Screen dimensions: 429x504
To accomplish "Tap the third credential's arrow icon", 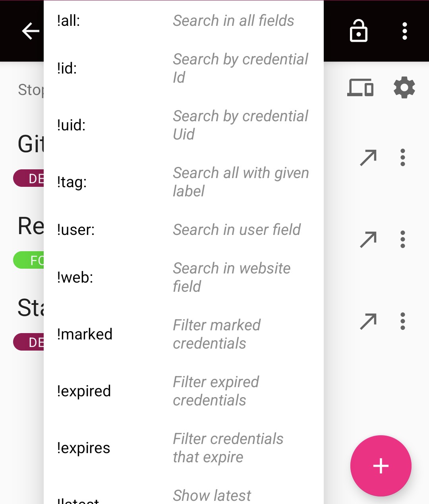I will [x=368, y=322].
